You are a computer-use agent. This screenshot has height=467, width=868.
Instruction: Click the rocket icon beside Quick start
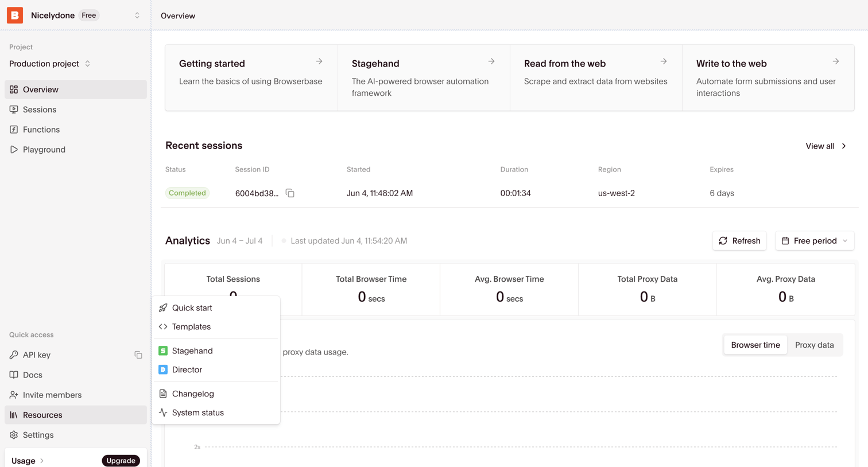pos(163,308)
